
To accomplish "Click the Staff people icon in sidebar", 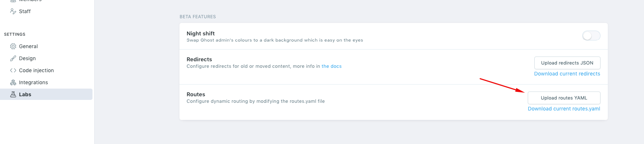I will click(13, 11).
